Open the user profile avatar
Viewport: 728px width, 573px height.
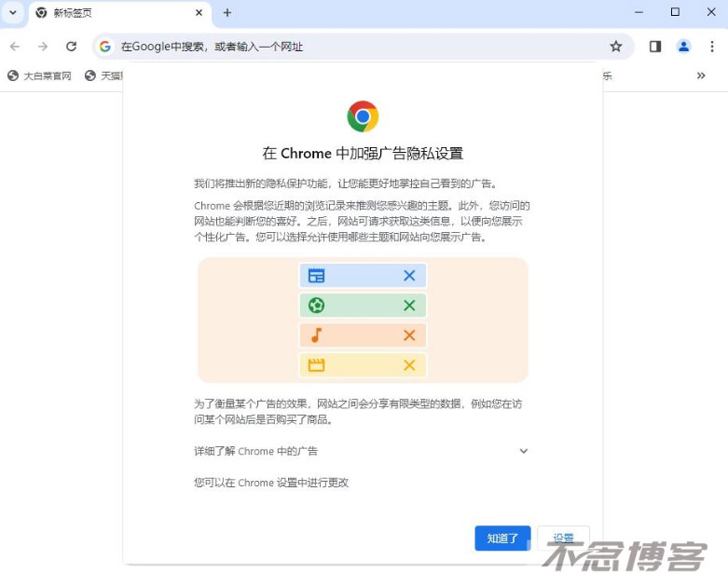[683, 47]
